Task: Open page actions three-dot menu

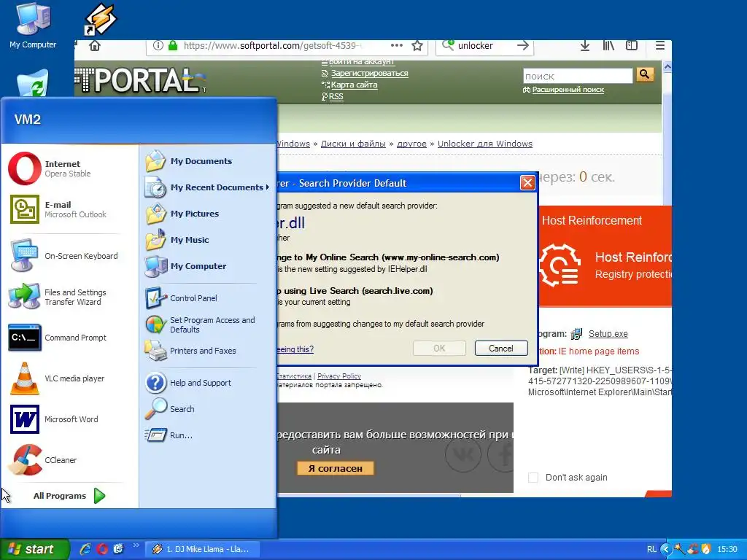Action: [x=396, y=46]
